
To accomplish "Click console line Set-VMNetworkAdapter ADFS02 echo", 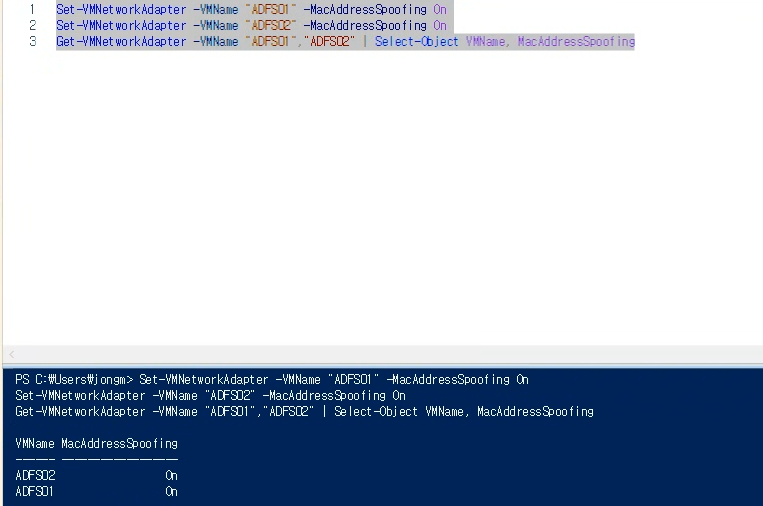I will point(210,396).
